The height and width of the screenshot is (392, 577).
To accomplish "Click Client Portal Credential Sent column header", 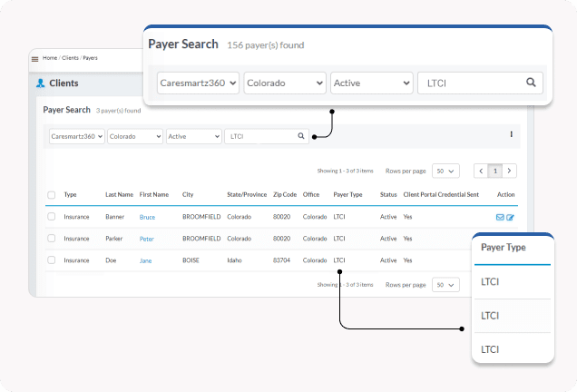I will pyautogui.click(x=441, y=194).
